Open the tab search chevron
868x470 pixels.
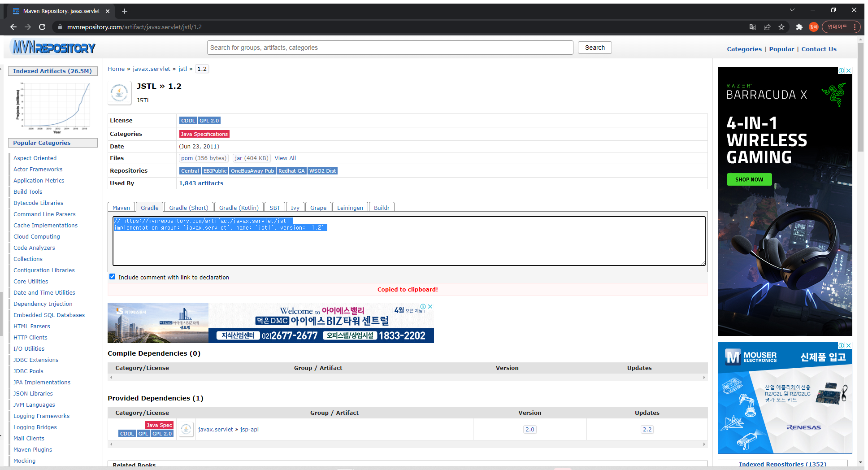pyautogui.click(x=792, y=10)
